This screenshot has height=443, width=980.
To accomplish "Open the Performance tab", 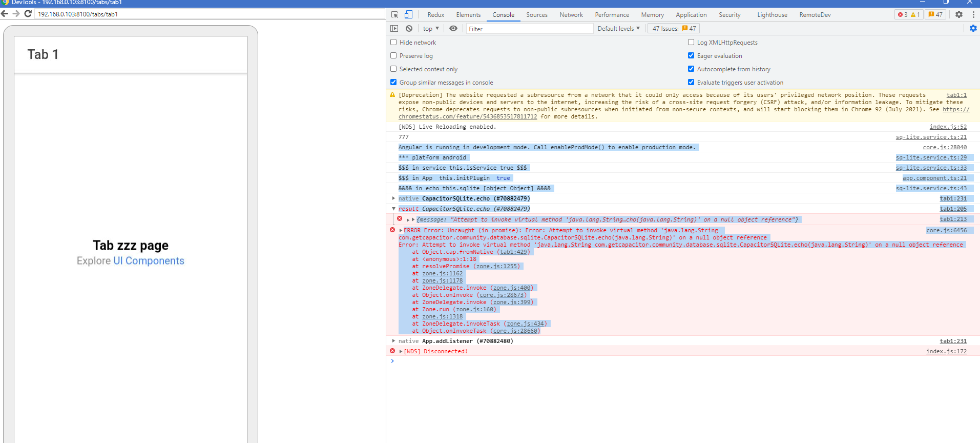I will click(612, 15).
